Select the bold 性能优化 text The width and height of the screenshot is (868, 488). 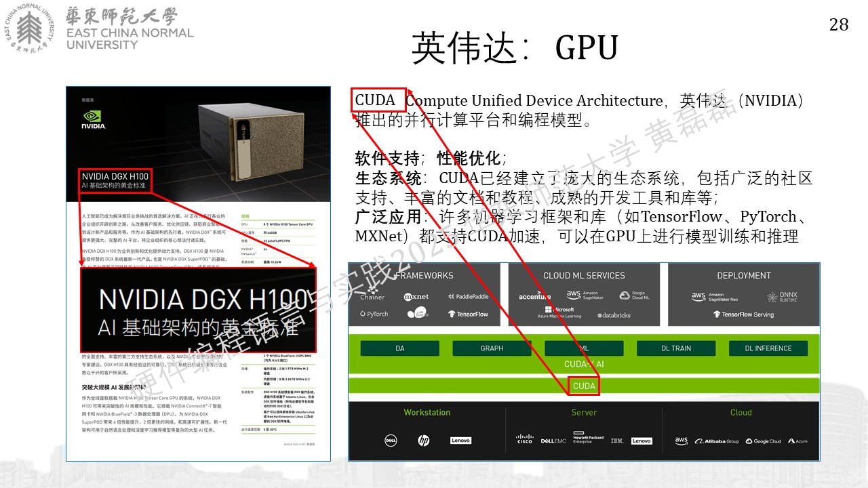tap(469, 159)
